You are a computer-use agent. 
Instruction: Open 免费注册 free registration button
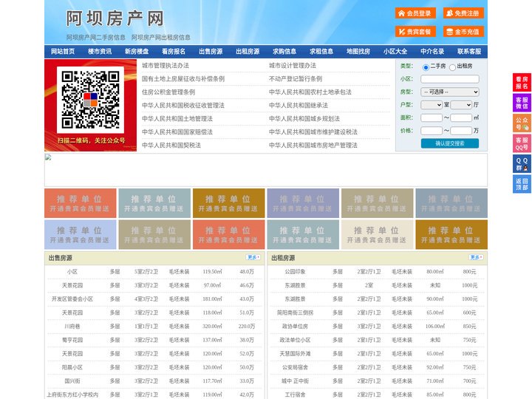click(463, 13)
